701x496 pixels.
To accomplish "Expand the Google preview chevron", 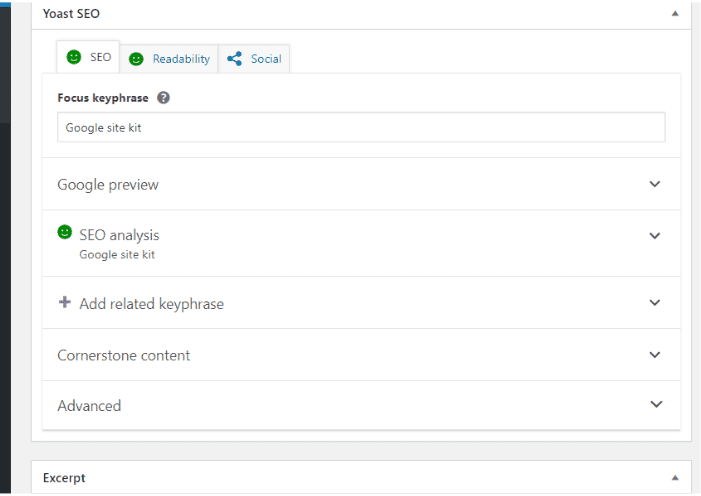I will [655, 184].
